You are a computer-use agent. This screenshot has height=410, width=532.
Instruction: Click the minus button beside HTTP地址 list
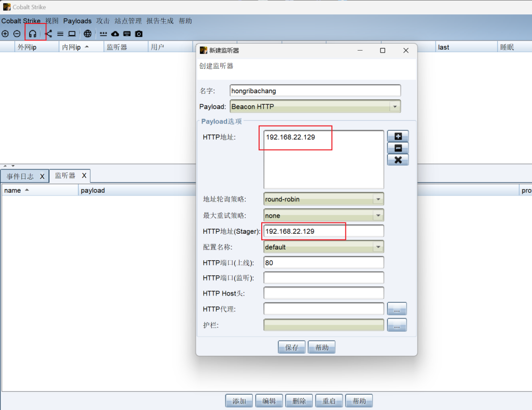397,148
